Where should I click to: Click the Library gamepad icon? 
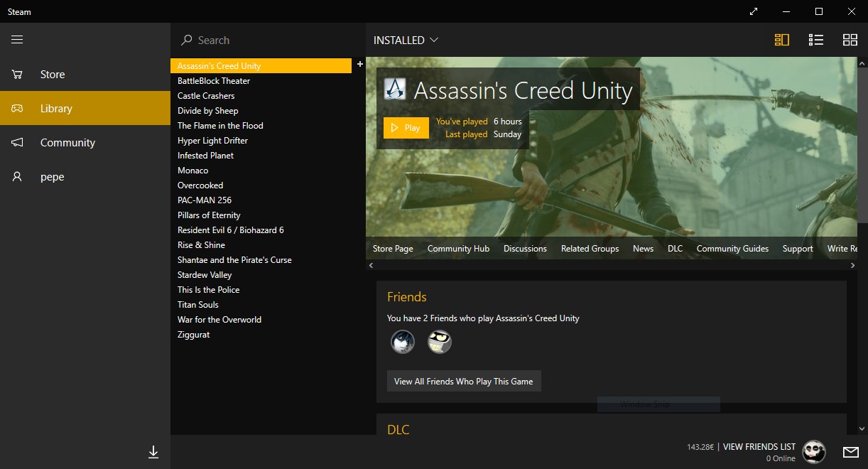pos(17,109)
